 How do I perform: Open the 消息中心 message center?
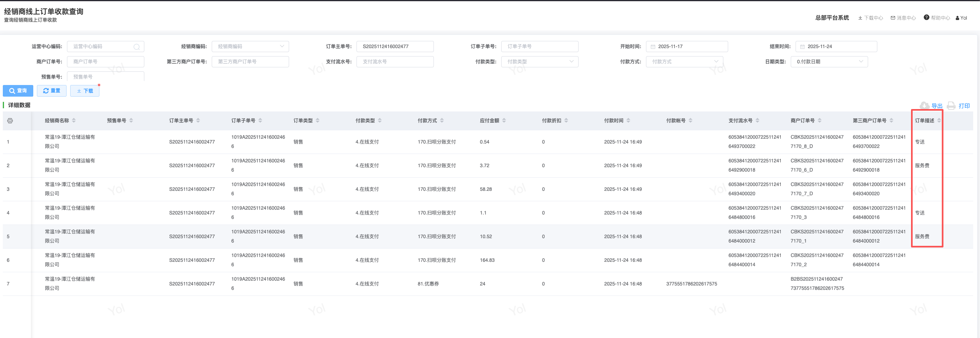tap(903, 18)
